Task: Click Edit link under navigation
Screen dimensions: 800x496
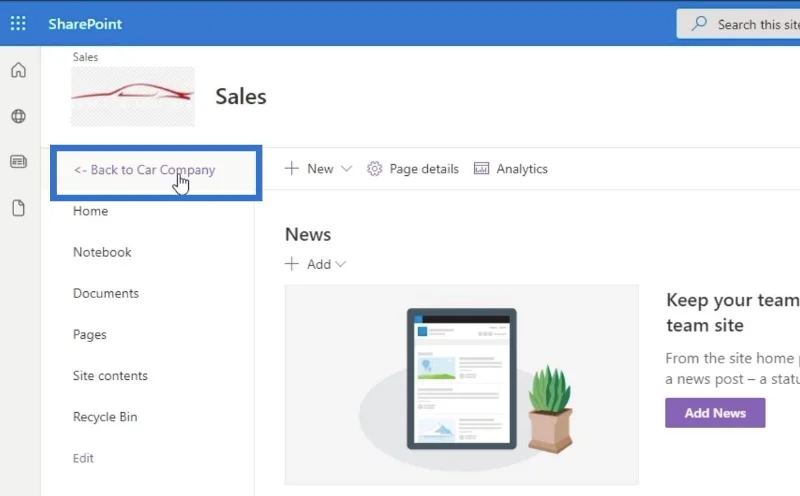Action: [x=83, y=458]
